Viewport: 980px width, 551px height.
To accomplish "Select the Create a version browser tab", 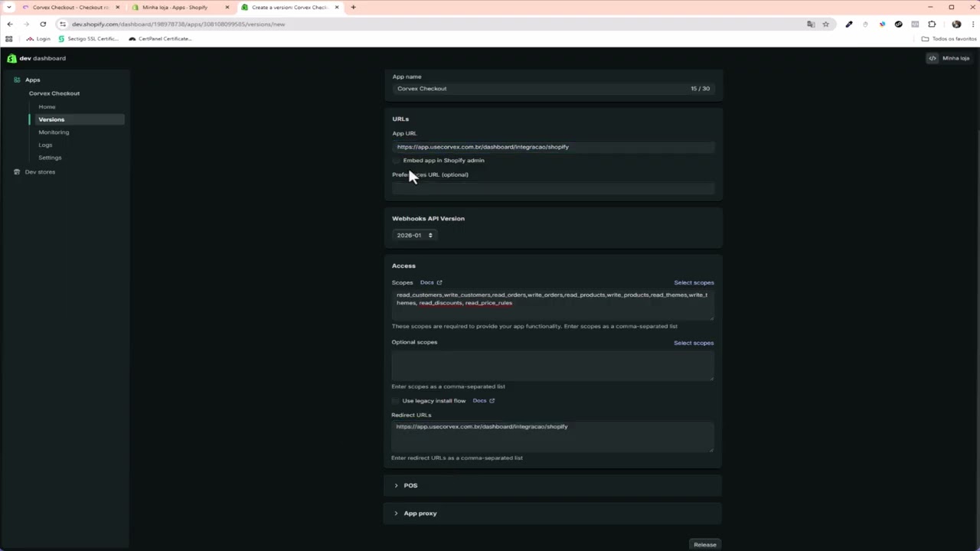I will coord(289,7).
